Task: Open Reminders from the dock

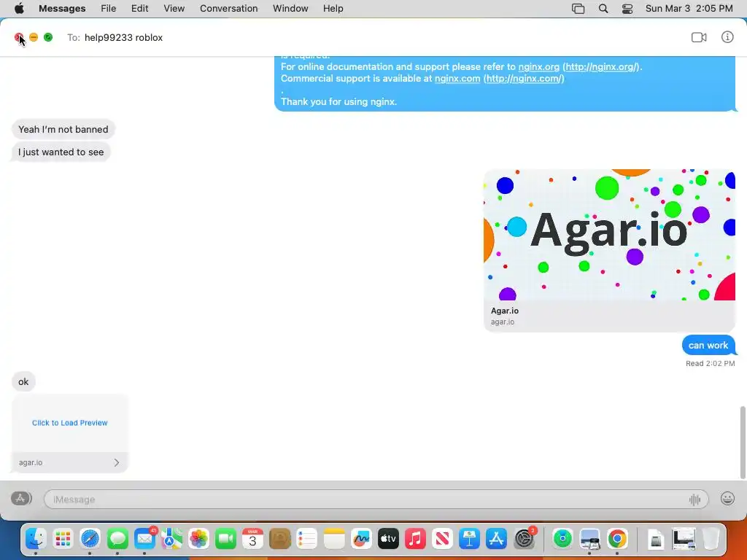Action: (307, 539)
